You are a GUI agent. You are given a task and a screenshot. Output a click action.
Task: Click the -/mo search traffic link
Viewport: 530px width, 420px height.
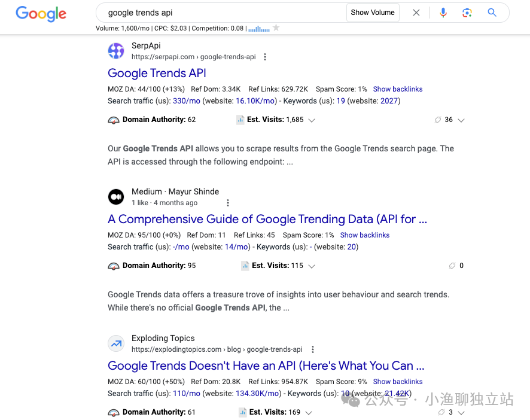click(181, 247)
